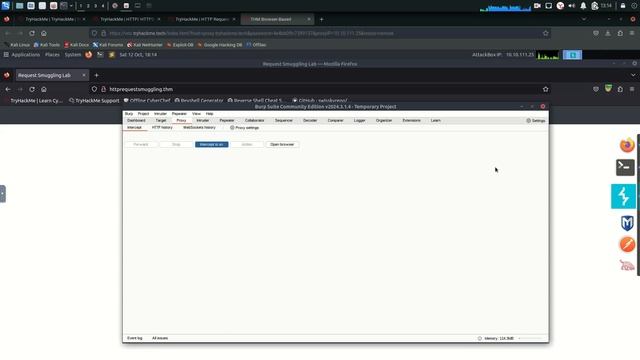Open TryHackMe Support bookmark

(x=94, y=101)
